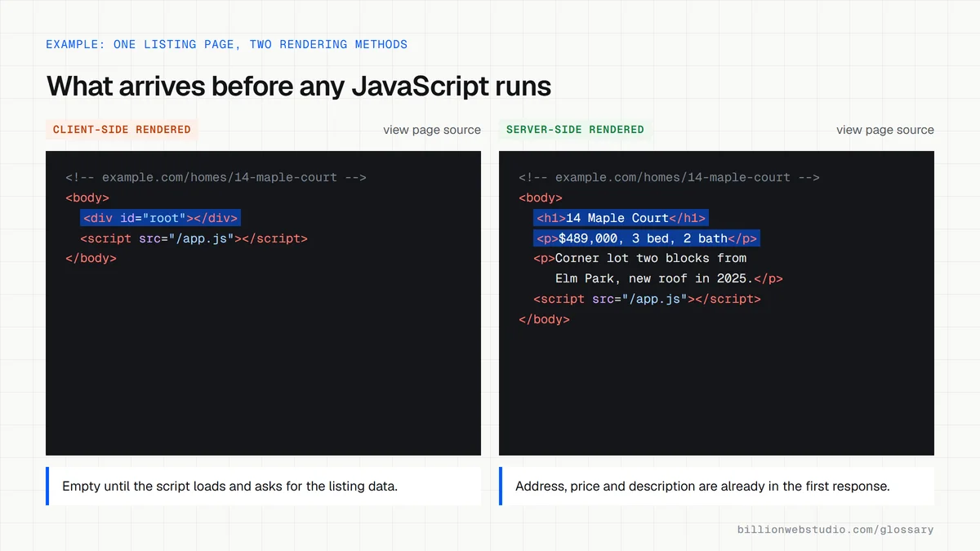Click the 'Corner lot two blocks from' line
The width and height of the screenshot is (980, 551).
[x=640, y=258]
